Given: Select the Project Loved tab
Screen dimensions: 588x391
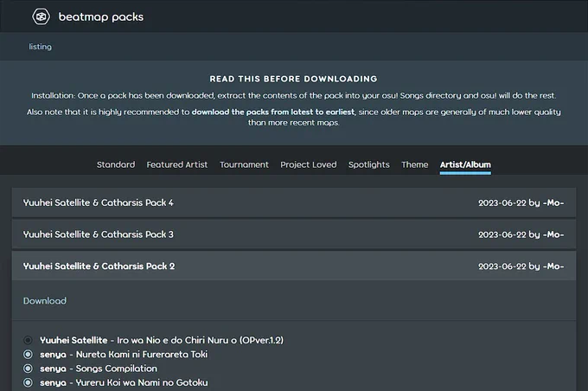Looking at the screenshot, I should pos(309,164).
